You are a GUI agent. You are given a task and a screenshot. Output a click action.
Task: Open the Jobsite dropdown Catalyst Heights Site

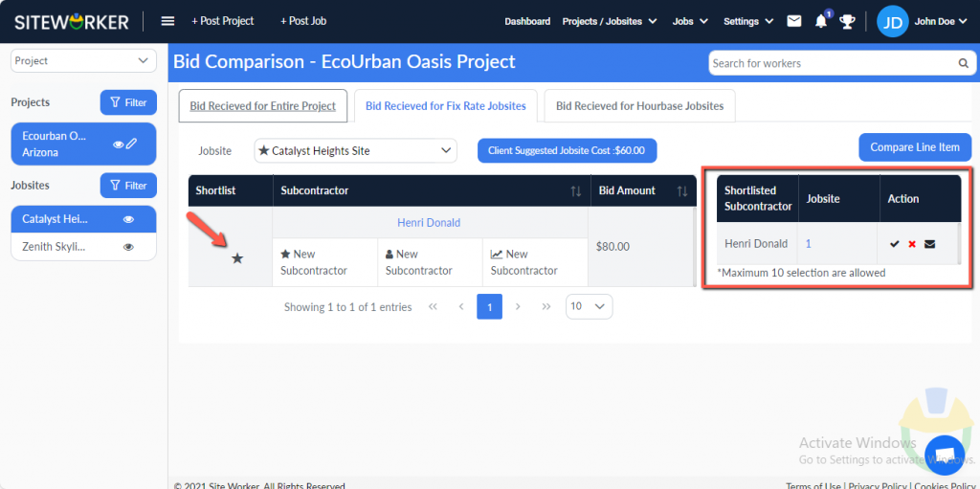[356, 150]
